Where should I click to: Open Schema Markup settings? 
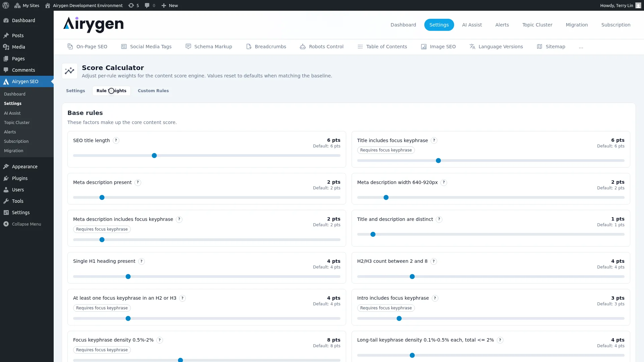[209, 47]
